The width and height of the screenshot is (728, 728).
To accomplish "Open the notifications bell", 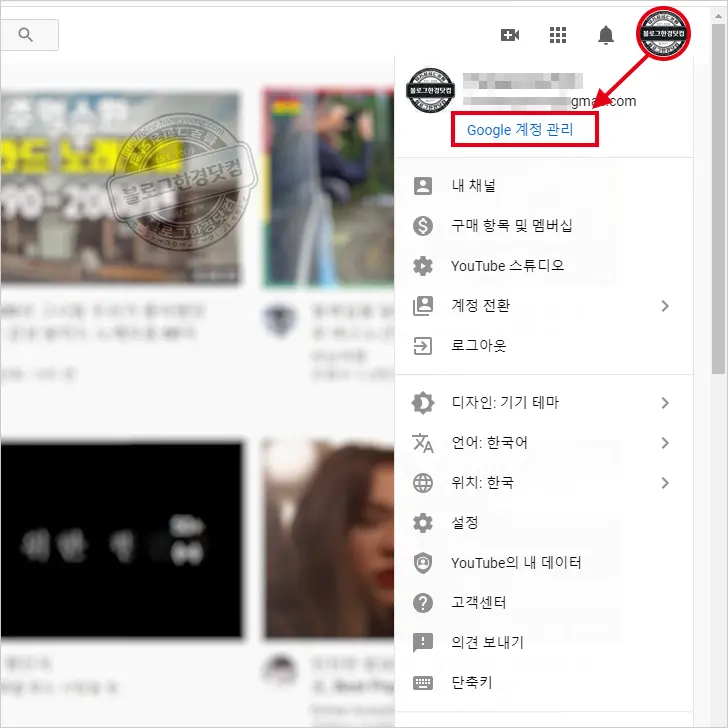I will (x=605, y=35).
